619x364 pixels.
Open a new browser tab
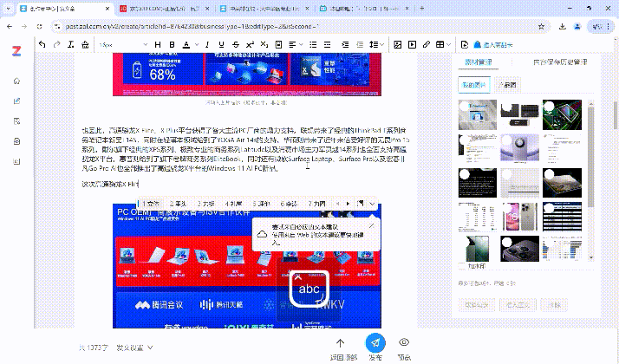[421, 9]
